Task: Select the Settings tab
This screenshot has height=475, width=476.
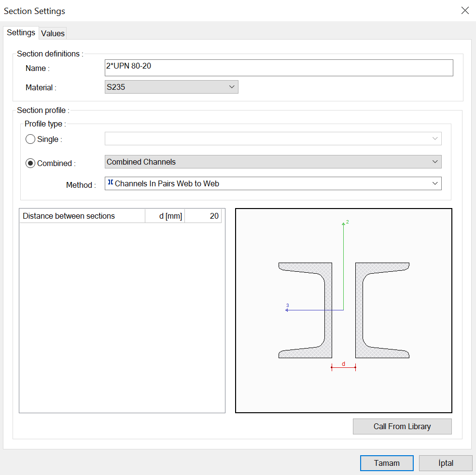Action: [x=21, y=32]
